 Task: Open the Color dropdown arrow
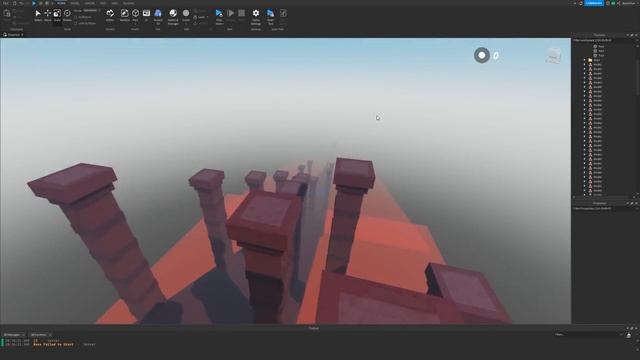(186, 24)
